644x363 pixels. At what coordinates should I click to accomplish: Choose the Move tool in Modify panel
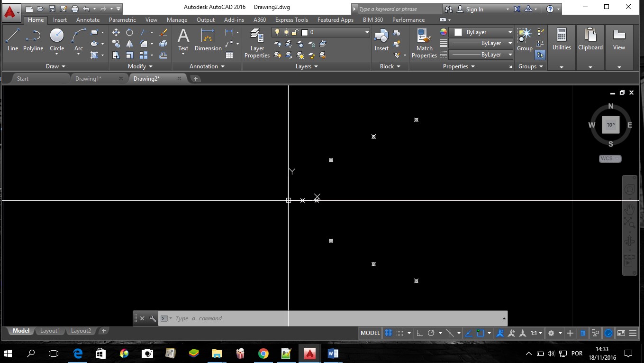116,32
